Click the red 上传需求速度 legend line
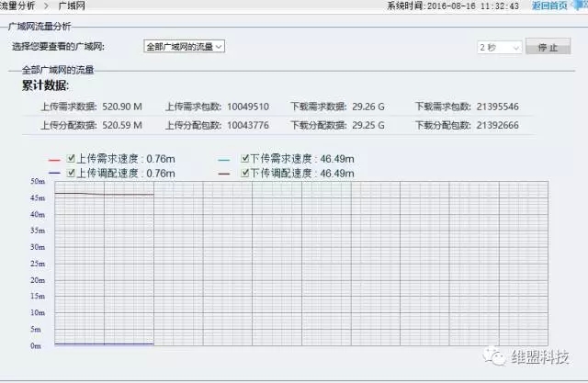The image size is (588, 383). [55, 157]
